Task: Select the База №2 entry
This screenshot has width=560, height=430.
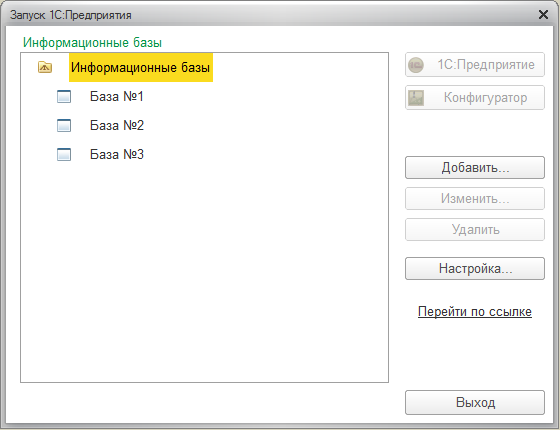Action: tap(116, 125)
